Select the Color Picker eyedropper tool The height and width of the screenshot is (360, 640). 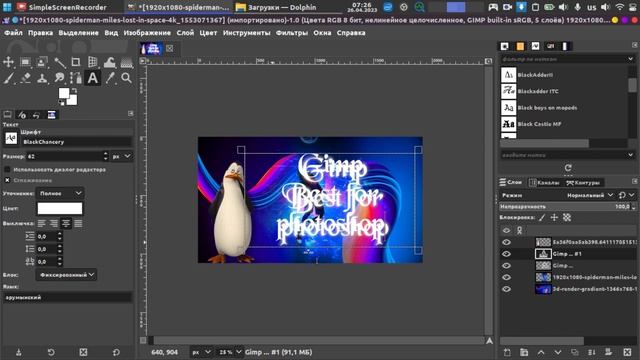[109, 78]
